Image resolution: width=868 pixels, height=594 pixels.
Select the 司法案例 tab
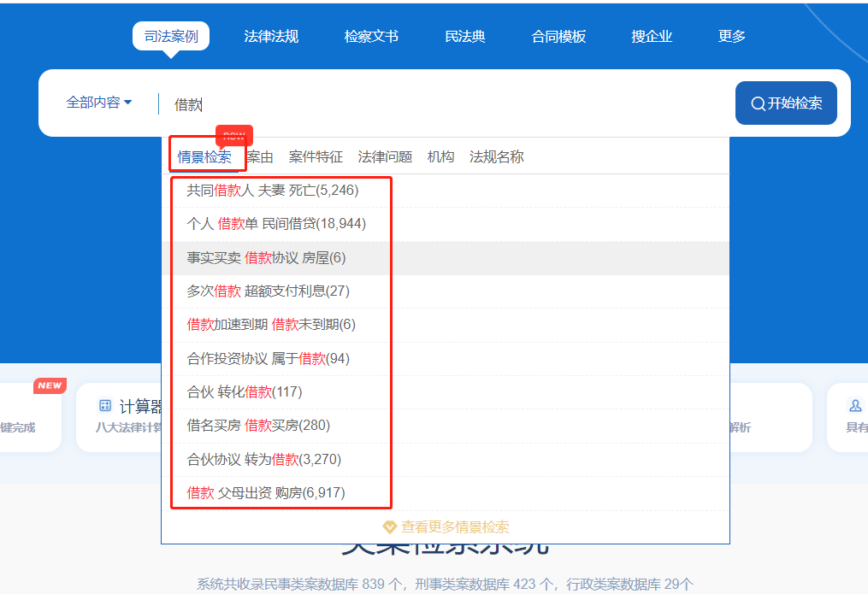pos(171,37)
